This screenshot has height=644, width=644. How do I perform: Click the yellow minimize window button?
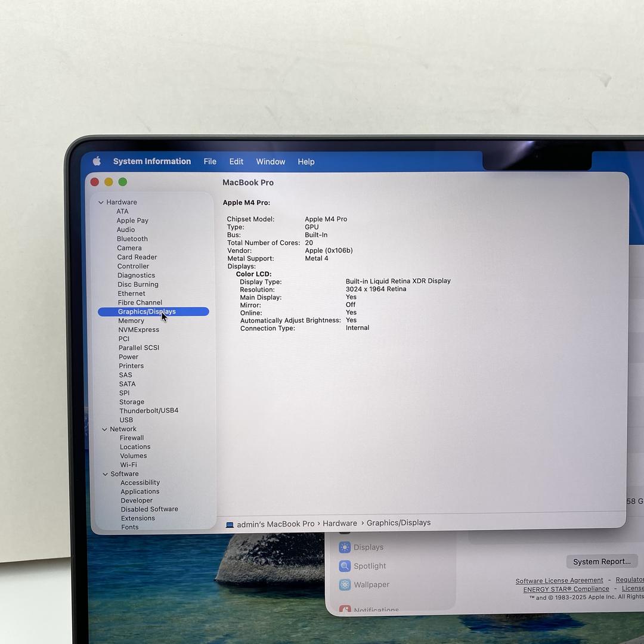109,182
